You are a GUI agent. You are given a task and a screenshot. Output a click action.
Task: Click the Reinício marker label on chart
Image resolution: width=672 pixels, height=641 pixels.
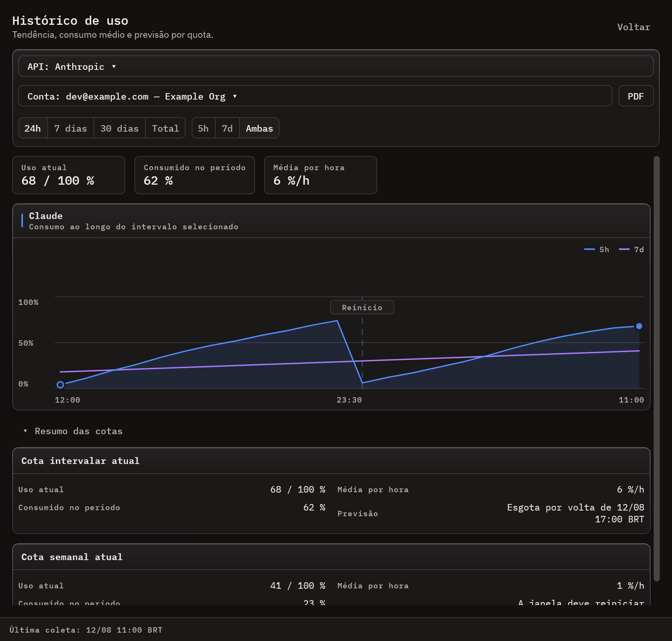pos(362,308)
